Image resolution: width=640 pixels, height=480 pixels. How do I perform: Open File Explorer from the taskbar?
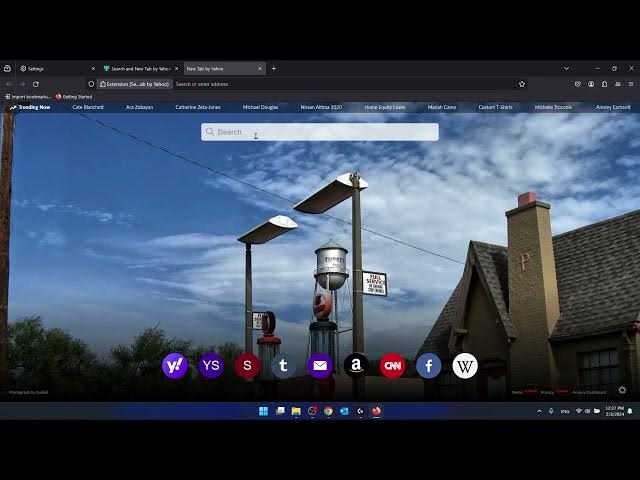[296, 411]
